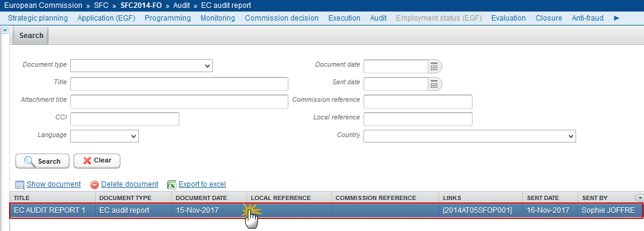The height and width of the screenshot is (231, 644).
Task: Sort by SENT DATE column header
Action: click(x=550, y=198)
